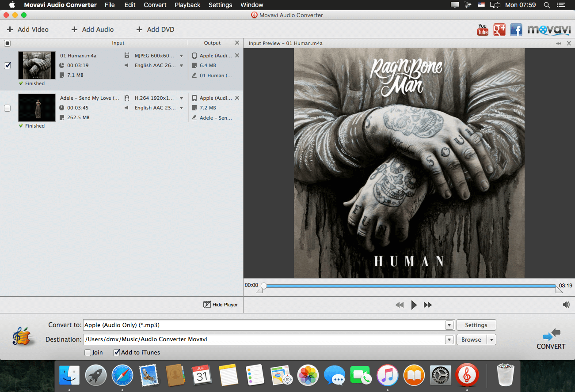Click the Google+ icon
This screenshot has height=392, width=575.
[x=499, y=30]
